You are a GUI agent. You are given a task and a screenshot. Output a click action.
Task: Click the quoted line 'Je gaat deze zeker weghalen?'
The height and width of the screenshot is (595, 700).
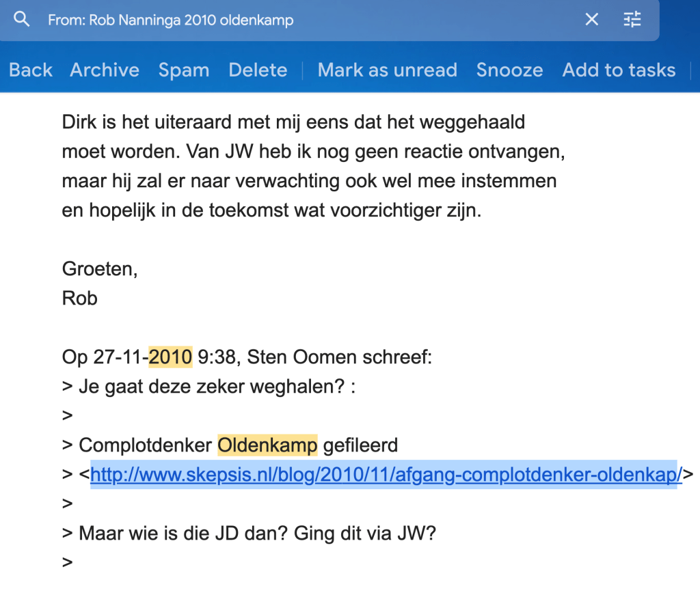(x=217, y=387)
